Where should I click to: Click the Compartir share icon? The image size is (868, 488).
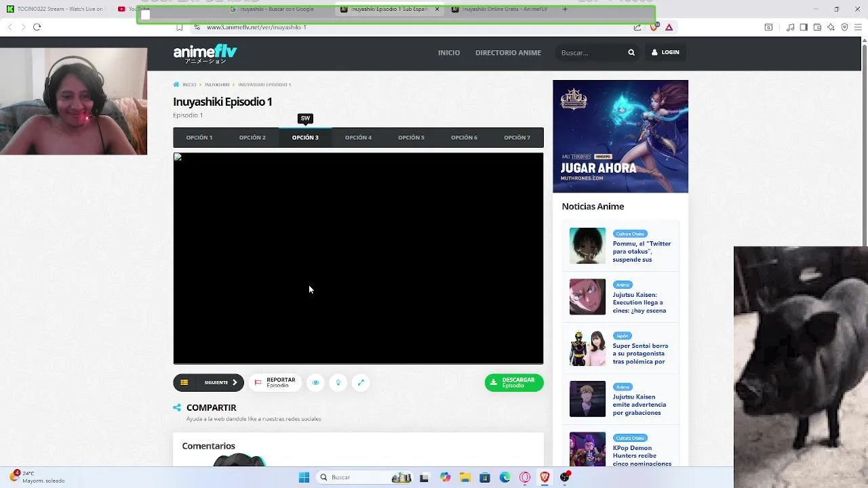click(177, 407)
